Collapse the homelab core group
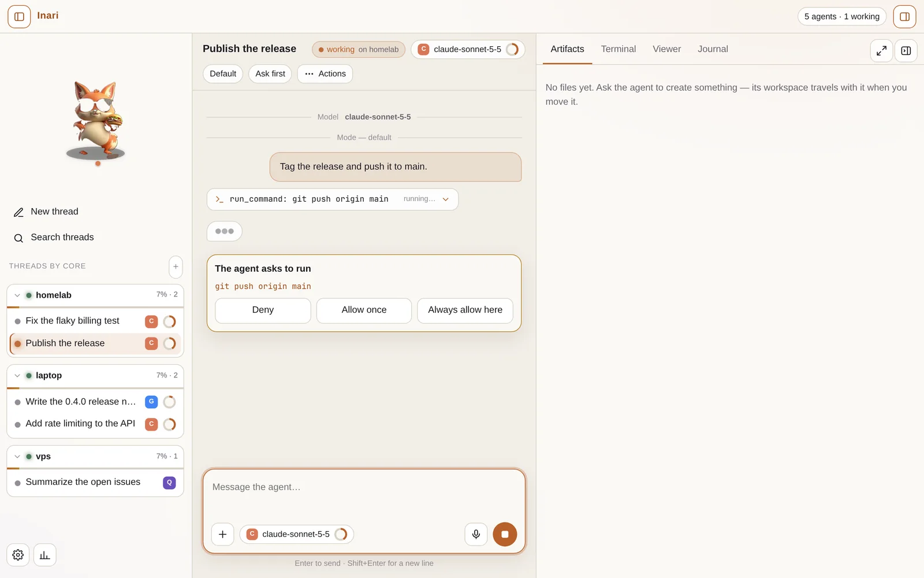This screenshot has width=924, height=578. (x=17, y=295)
